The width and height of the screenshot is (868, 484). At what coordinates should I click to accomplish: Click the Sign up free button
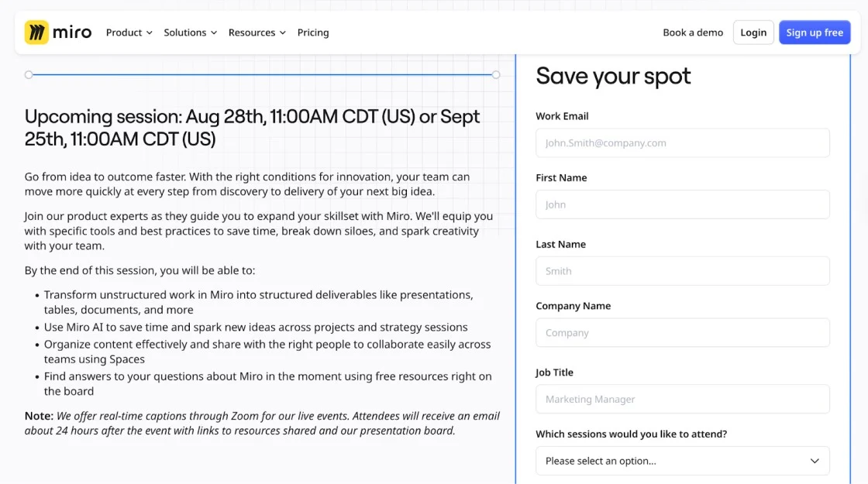(815, 33)
